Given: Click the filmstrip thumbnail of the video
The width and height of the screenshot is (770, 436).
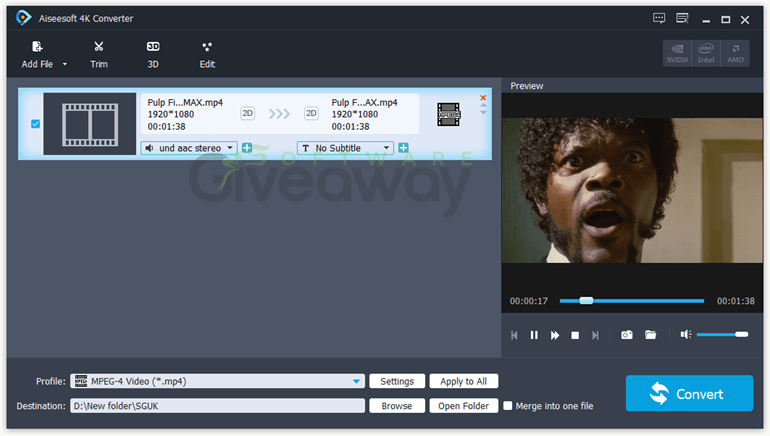Looking at the screenshot, I should (90, 124).
